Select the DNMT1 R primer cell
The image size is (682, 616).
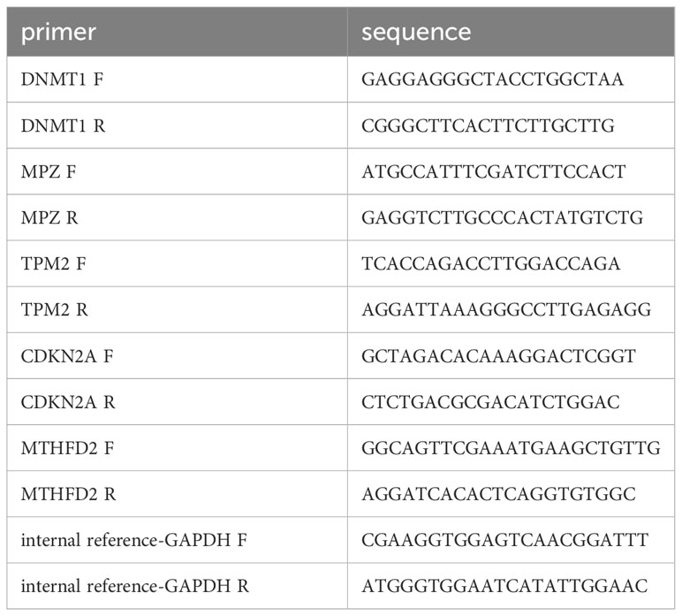click(x=177, y=125)
